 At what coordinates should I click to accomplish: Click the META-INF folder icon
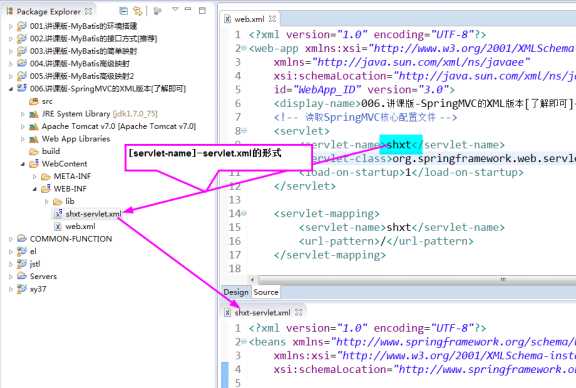(x=46, y=176)
